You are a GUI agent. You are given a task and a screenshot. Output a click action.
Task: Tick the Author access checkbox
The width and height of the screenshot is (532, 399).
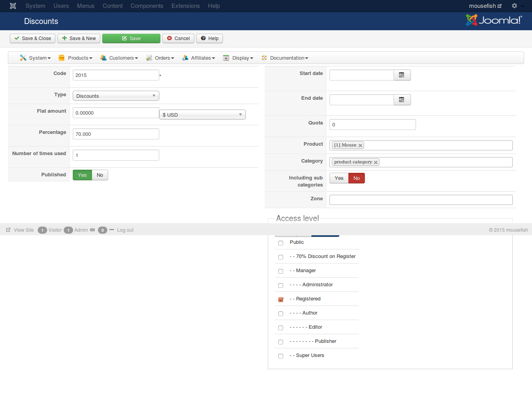281,314
